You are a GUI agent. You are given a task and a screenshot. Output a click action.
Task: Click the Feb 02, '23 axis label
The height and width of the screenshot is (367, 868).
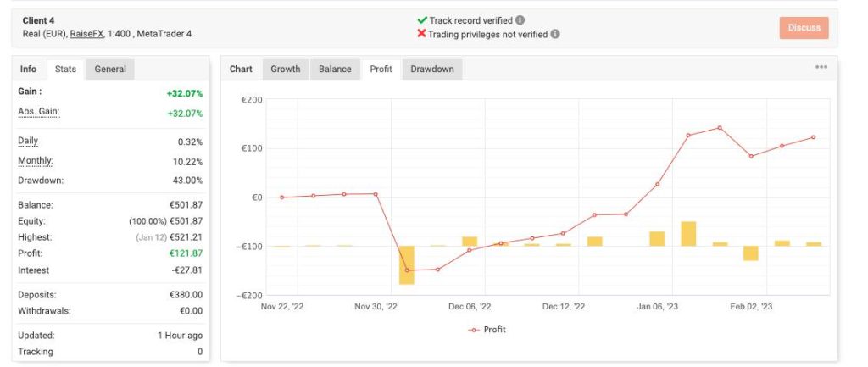pos(751,307)
